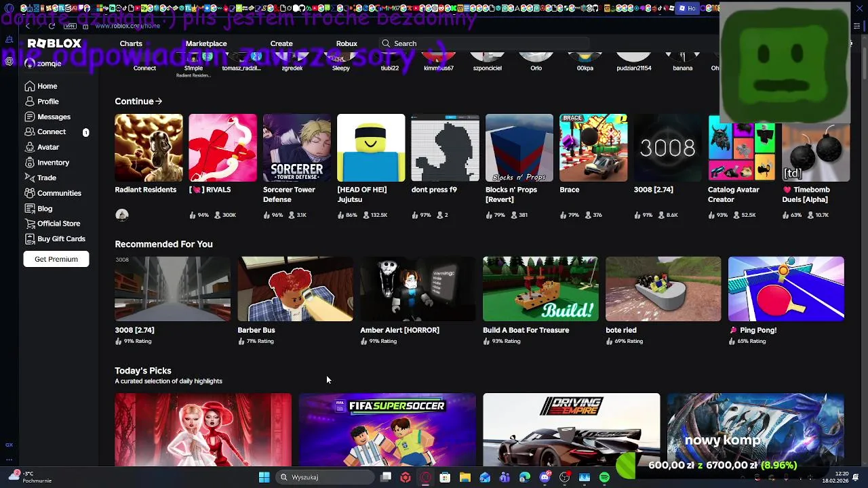Open the Recommended For You heading
Image resolution: width=868 pixels, height=488 pixels.
click(163, 244)
